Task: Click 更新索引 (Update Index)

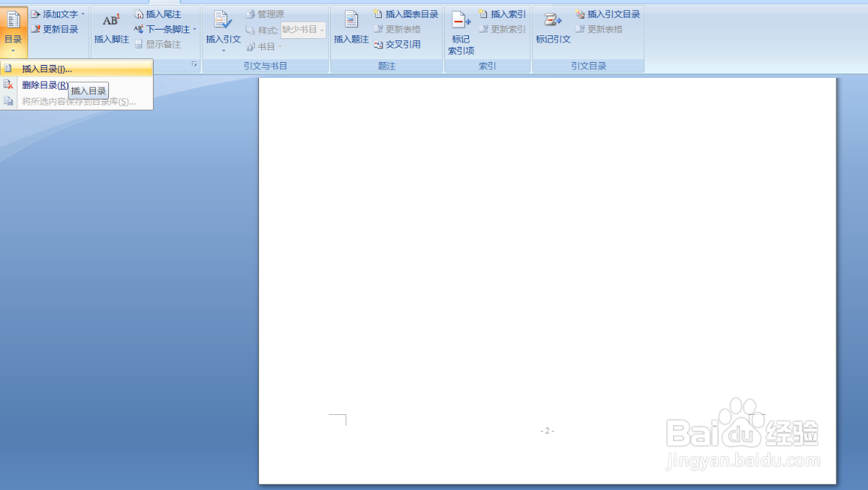Action: pyautogui.click(x=502, y=30)
